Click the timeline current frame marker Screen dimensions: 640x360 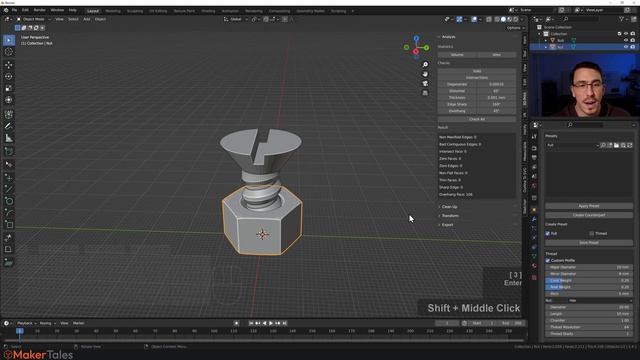(x=19, y=331)
